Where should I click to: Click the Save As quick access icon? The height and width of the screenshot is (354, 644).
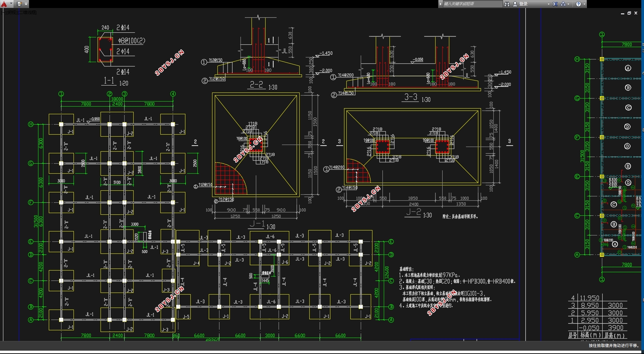coord(19,4)
